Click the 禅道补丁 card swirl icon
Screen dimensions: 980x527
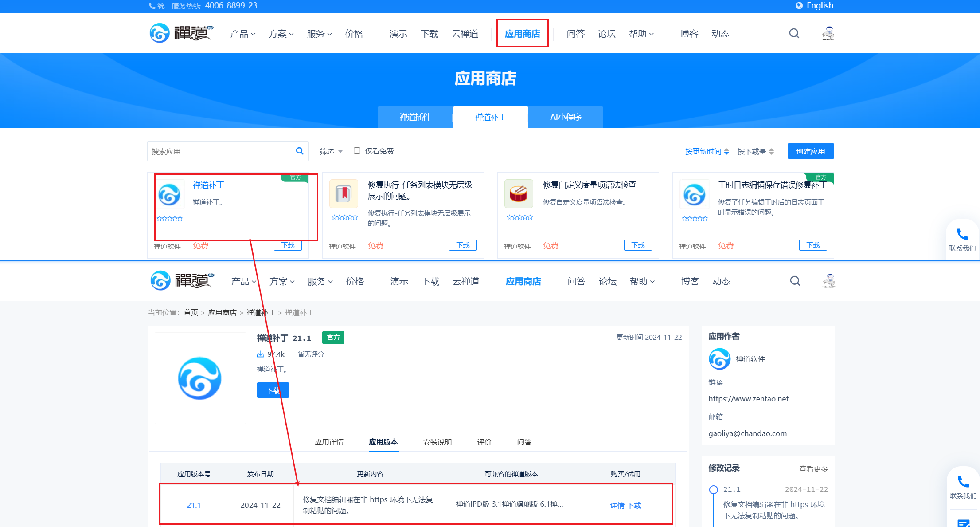point(169,194)
